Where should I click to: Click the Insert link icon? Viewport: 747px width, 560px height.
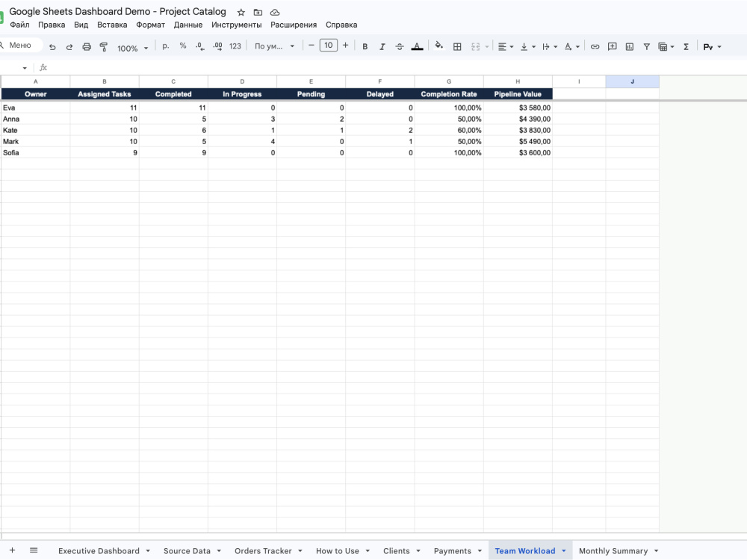595,46
